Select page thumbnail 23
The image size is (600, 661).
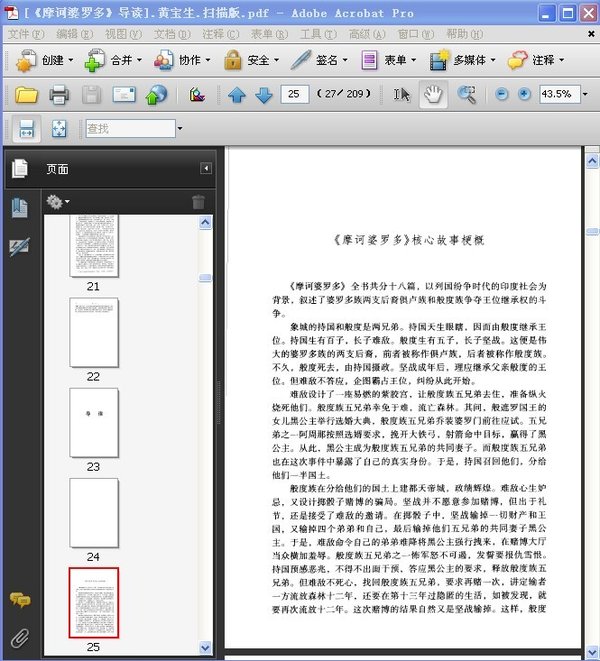pos(94,423)
